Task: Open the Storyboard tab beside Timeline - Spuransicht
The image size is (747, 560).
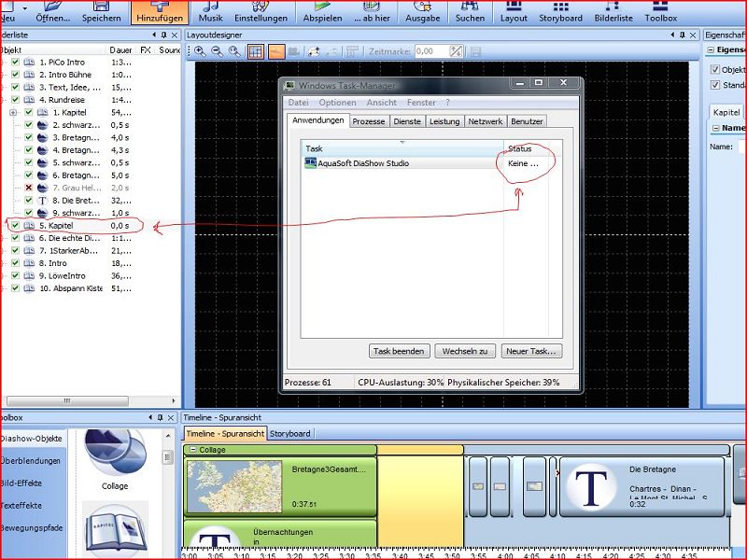Action: [290, 433]
